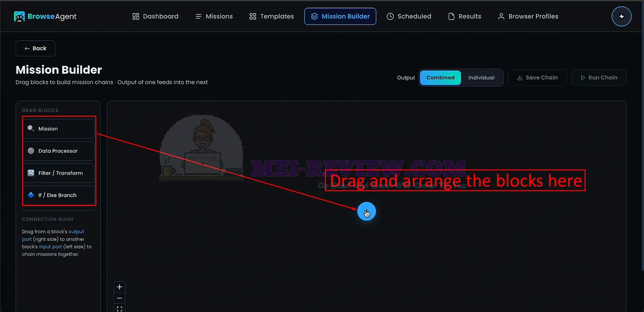Screen dimensions: 644x312
Task: Click the magnifier icon on Mission block
Action: 31,128
